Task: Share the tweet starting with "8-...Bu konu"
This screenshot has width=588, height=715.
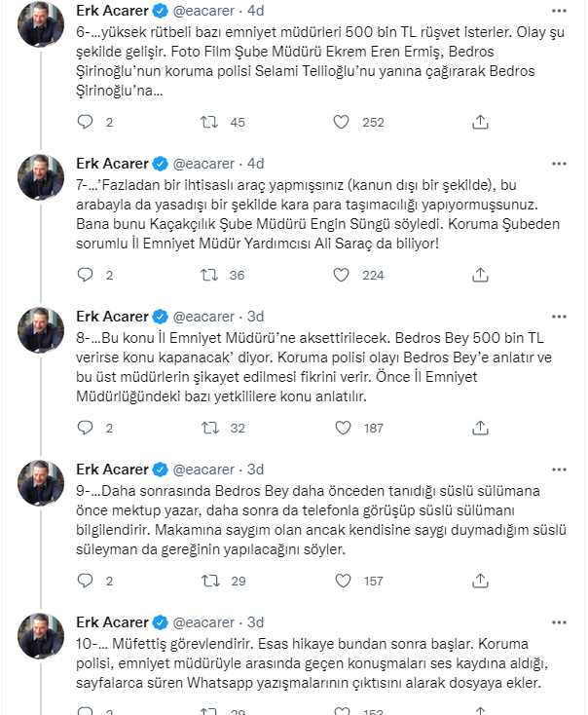Action: point(479,428)
